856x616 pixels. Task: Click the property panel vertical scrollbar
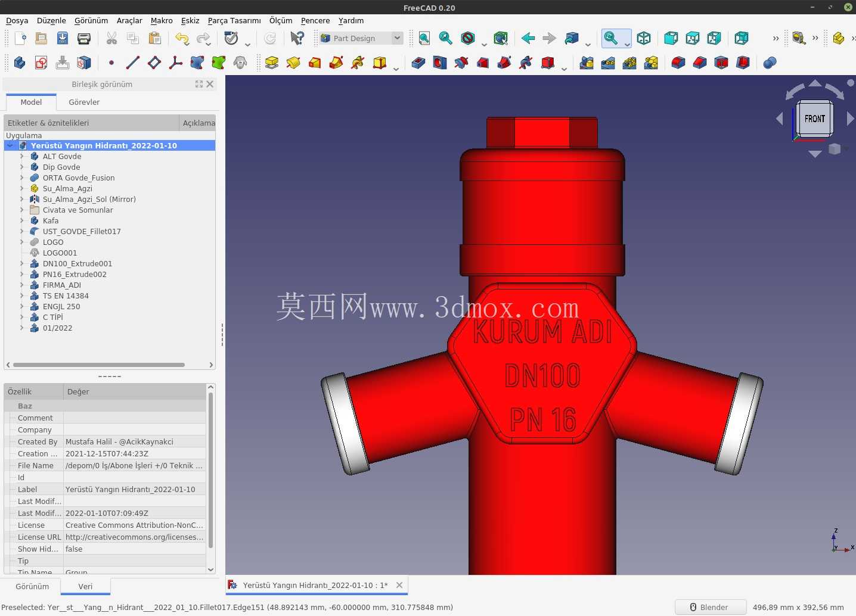click(210, 471)
